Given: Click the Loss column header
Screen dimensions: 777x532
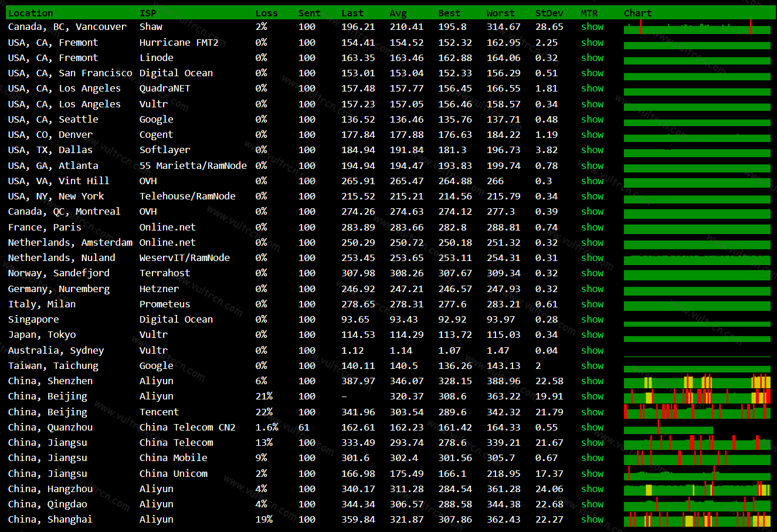Looking at the screenshot, I should click(267, 13).
